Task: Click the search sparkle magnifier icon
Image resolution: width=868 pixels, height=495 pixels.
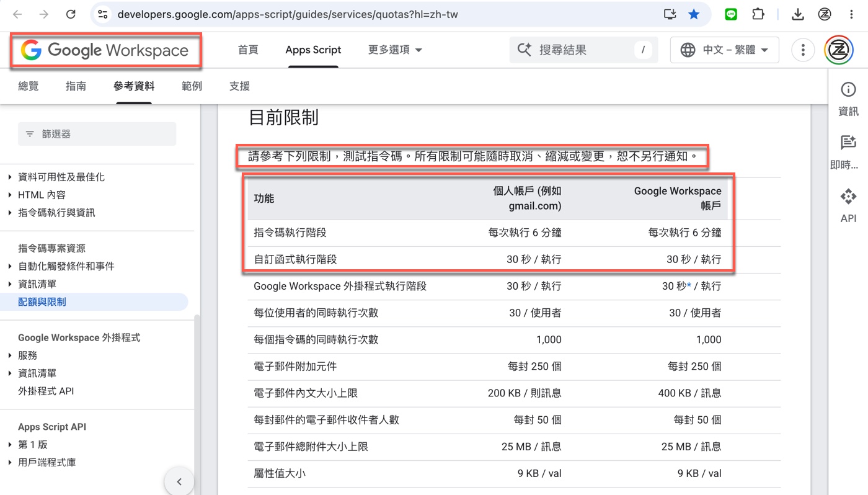Action: tap(525, 50)
